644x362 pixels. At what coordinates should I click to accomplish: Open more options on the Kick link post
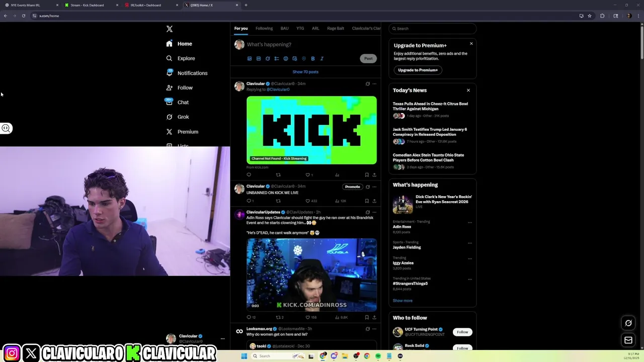point(374,84)
